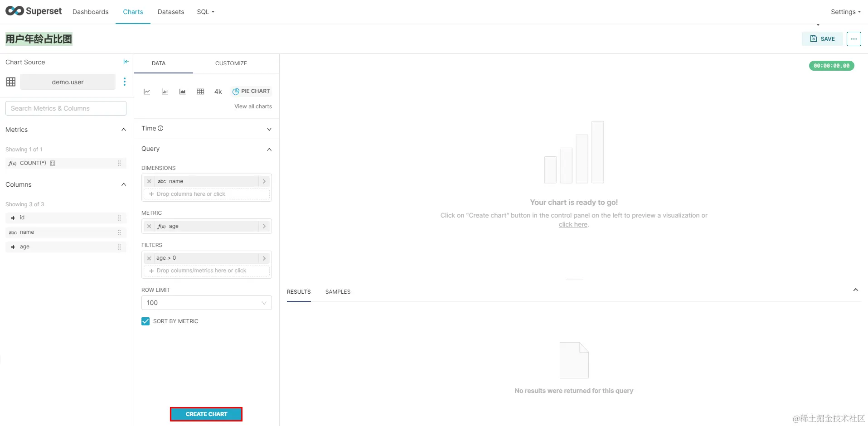
Task: Click Drop columns/metrics here in Filters
Action: (x=207, y=271)
